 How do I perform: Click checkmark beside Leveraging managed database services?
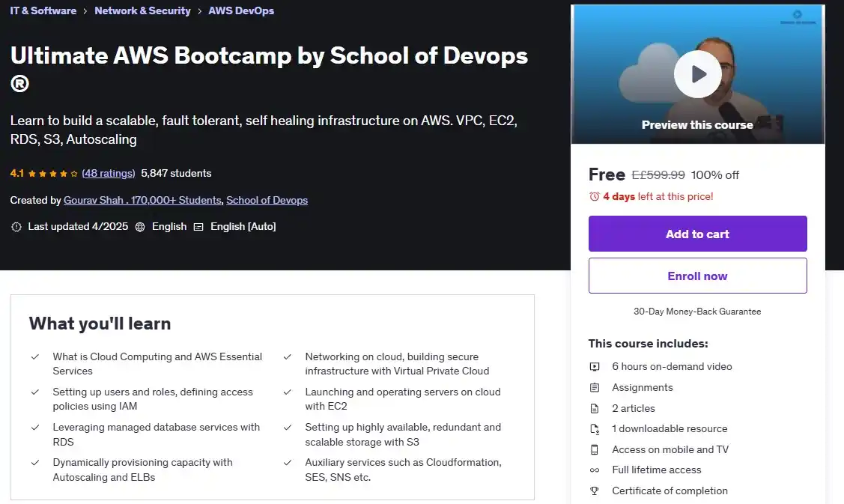click(x=35, y=428)
